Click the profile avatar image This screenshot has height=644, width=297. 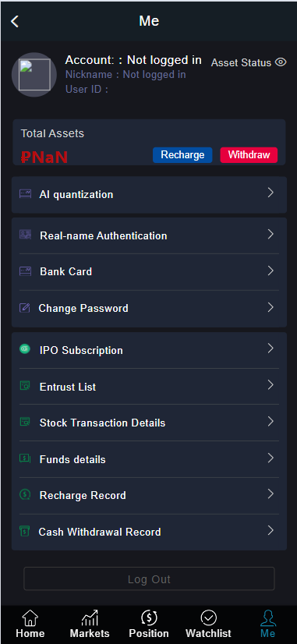click(34, 75)
